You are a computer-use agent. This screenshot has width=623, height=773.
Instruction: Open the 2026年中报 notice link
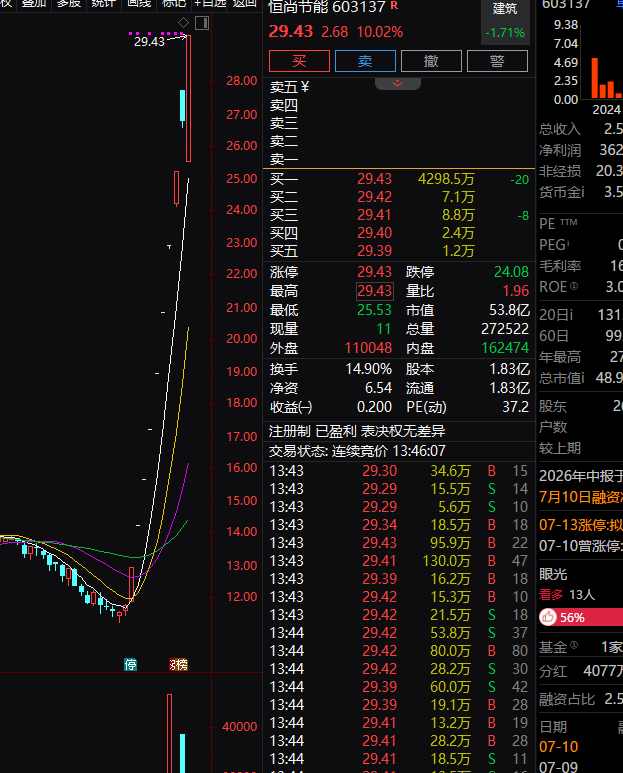tap(581, 476)
